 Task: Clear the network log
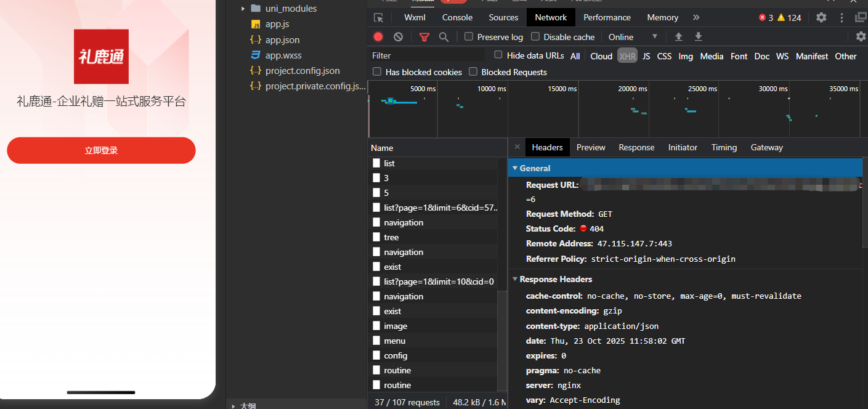[398, 37]
